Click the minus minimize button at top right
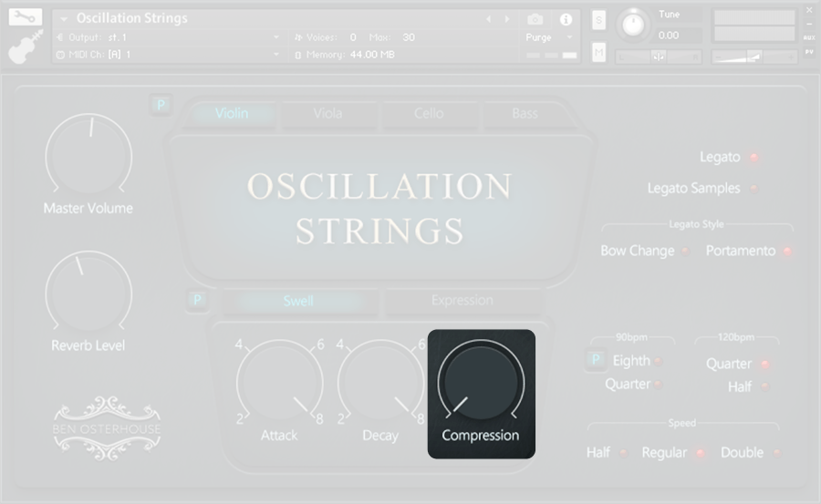This screenshot has width=821, height=504. pyautogui.click(x=809, y=24)
